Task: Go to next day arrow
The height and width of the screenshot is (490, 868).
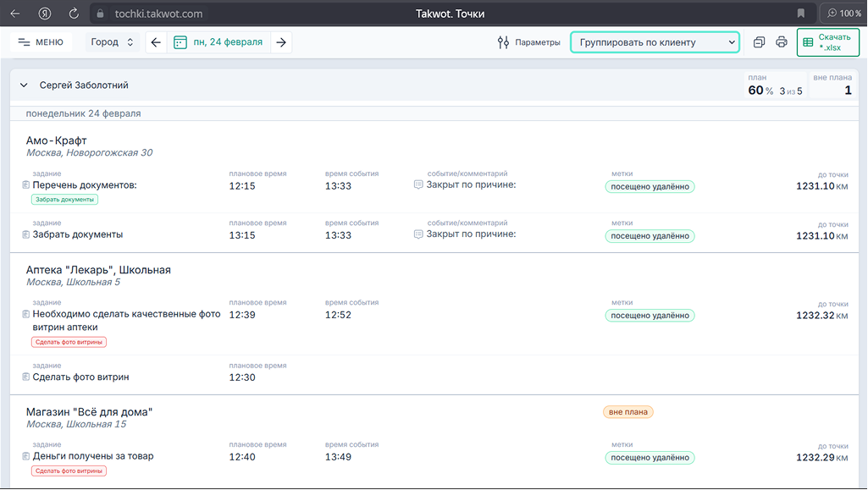Action: pyautogui.click(x=281, y=42)
